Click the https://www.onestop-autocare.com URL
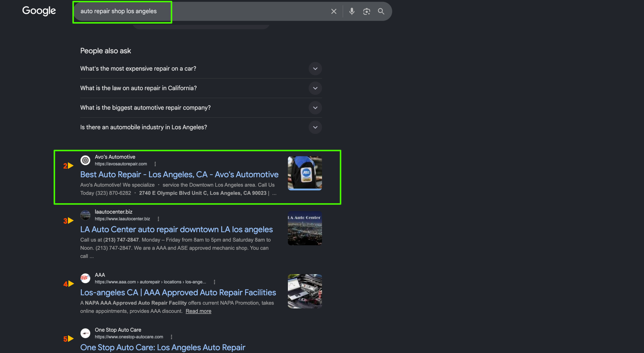Screen dimensions: 644x353 tap(129, 337)
